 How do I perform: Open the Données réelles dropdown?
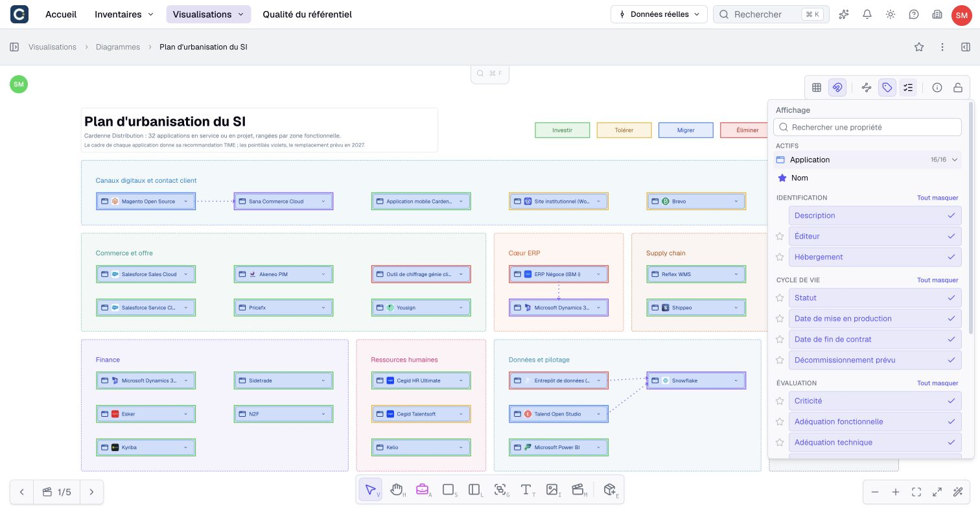pos(659,14)
